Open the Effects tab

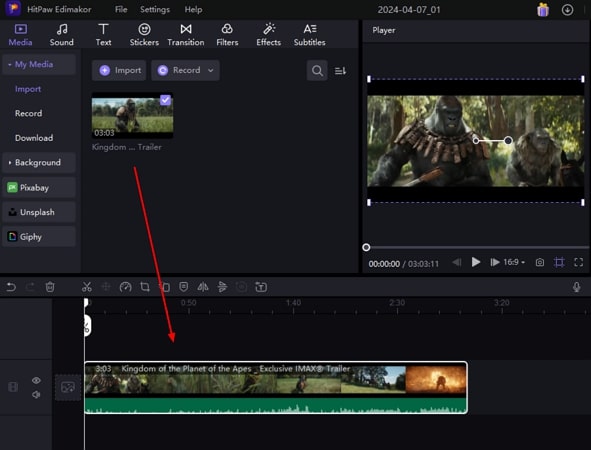pyautogui.click(x=269, y=35)
